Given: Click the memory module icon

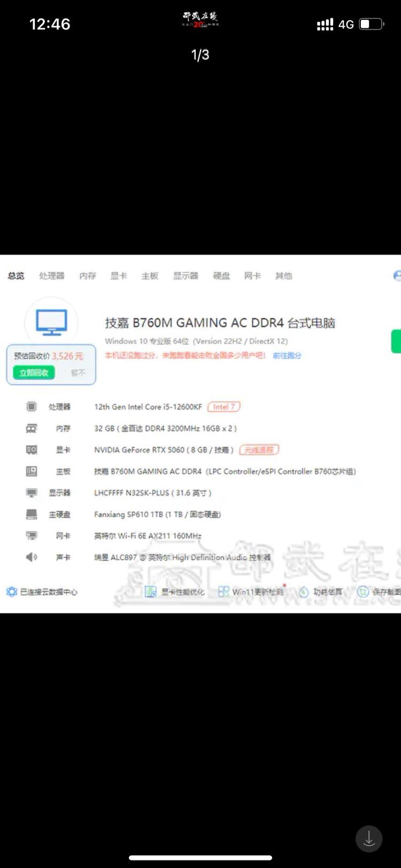Looking at the screenshot, I should pos(32,428).
